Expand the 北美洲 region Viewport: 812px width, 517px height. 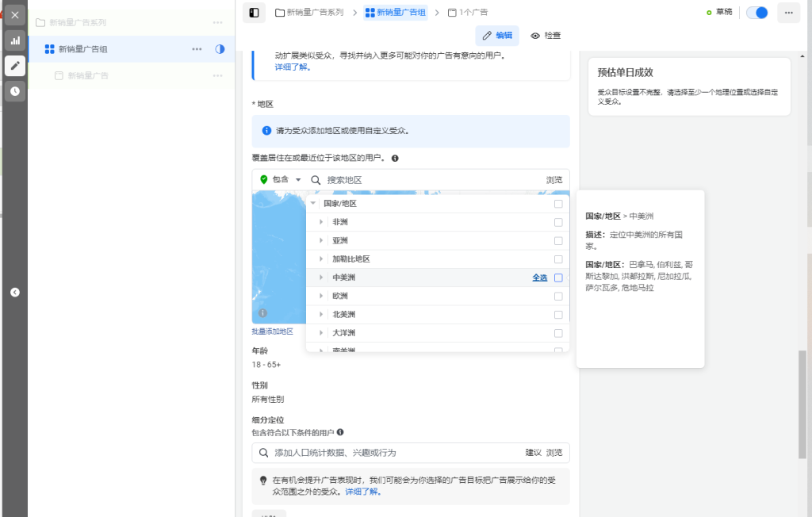pos(321,315)
